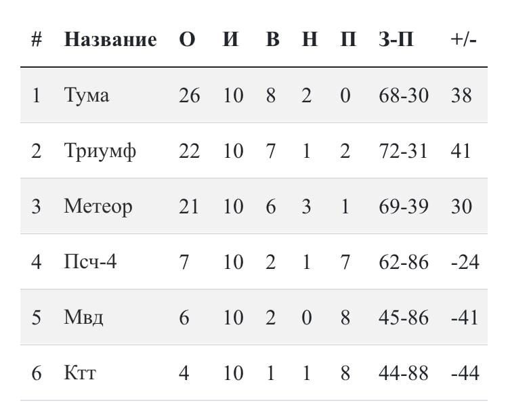Image resolution: width=508 pixels, height=420 pixels.
Task: Select the Ктт team name
Action: (x=80, y=373)
